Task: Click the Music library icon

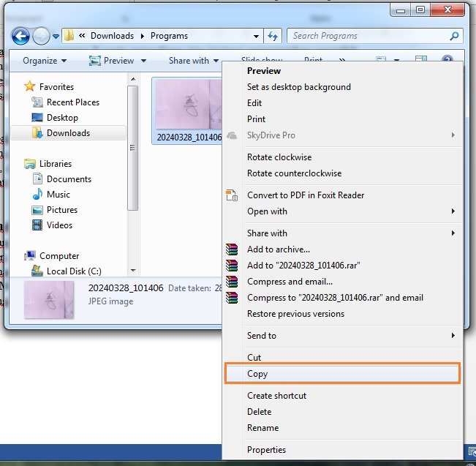Action: click(x=38, y=195)
